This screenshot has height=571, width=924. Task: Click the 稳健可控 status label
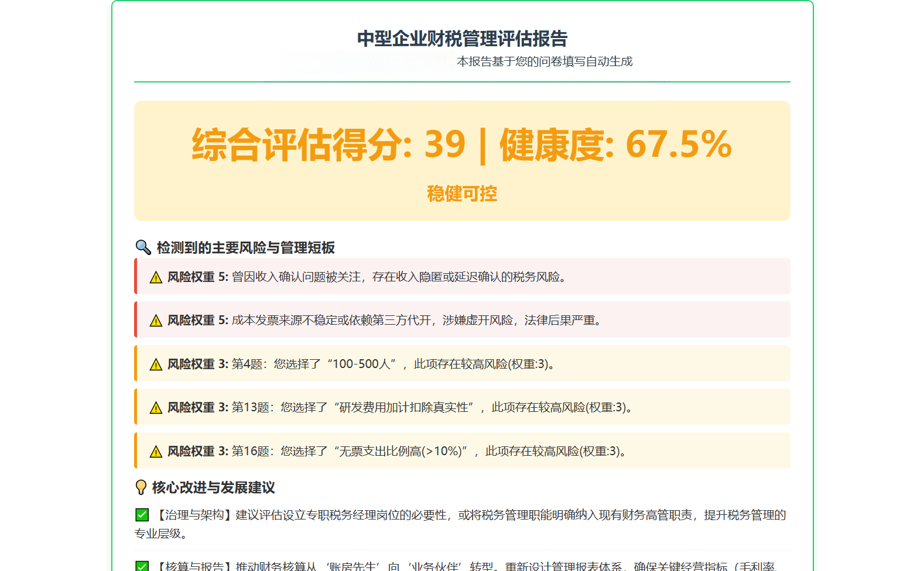coord(462,194)
